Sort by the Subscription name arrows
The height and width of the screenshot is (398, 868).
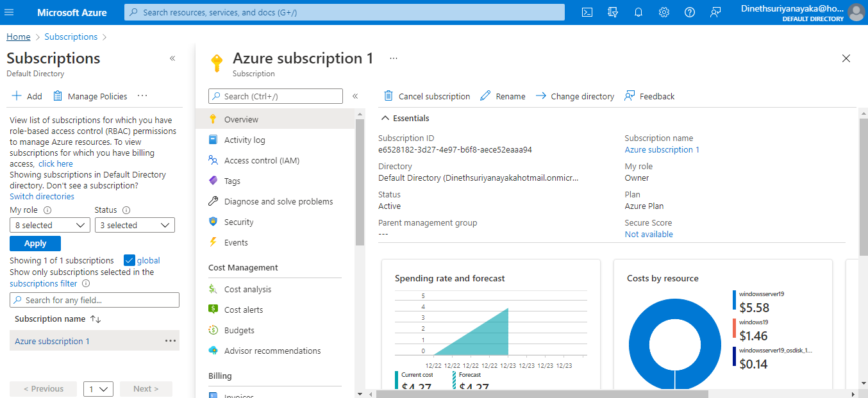point(96,319)
